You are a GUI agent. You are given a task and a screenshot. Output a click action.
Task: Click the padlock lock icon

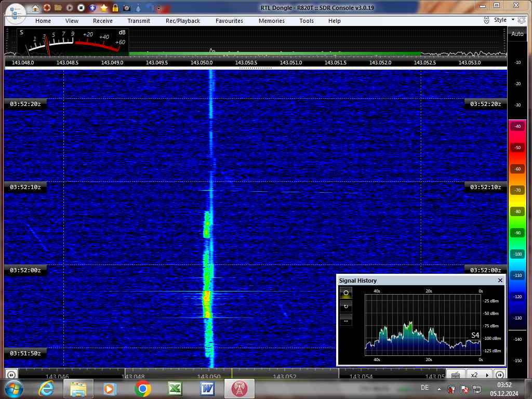(115, 7)
